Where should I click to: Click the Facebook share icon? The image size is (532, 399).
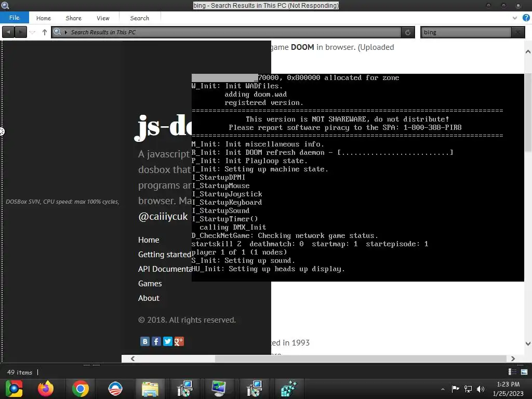pyautogui.click(x=156, y=341)
